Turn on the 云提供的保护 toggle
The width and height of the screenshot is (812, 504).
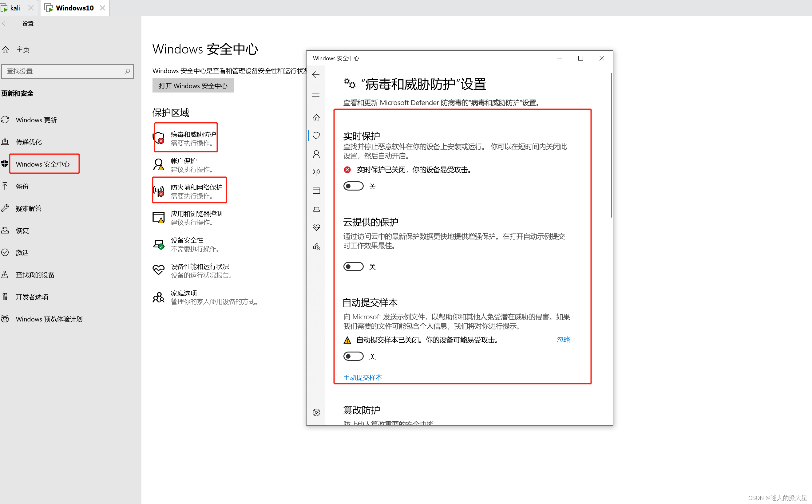(x=353, y=267)
